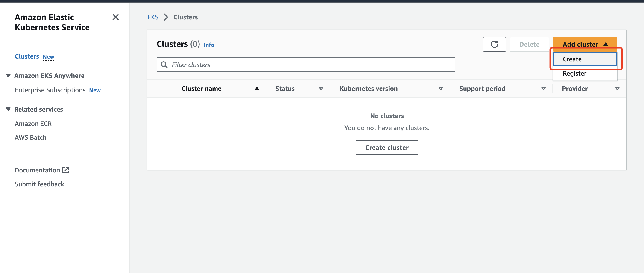Click the New badge beside Clusters

48,57
